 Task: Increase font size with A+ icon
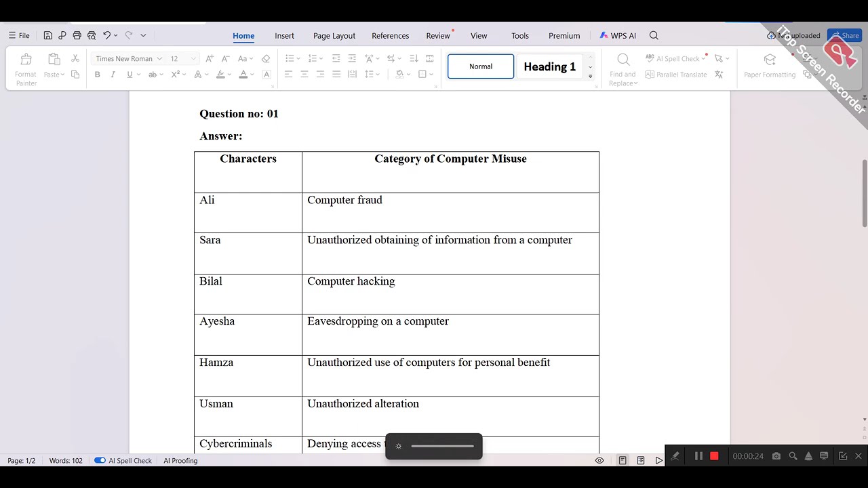(x=210, y=59)
